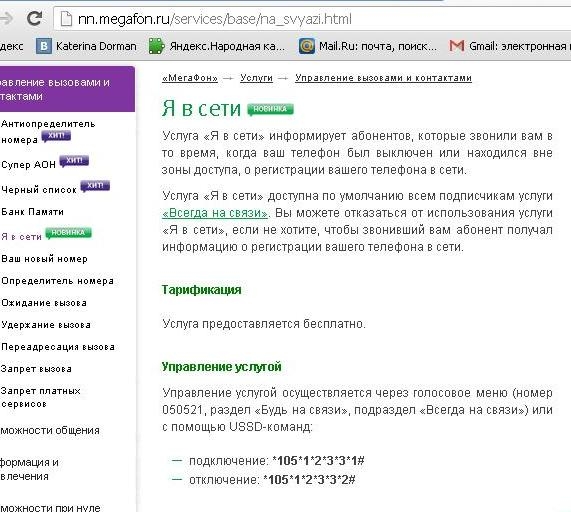Open Супер АОН in the sidebar
The height and width of the screenshot is (512, 571).
point(28,165)
